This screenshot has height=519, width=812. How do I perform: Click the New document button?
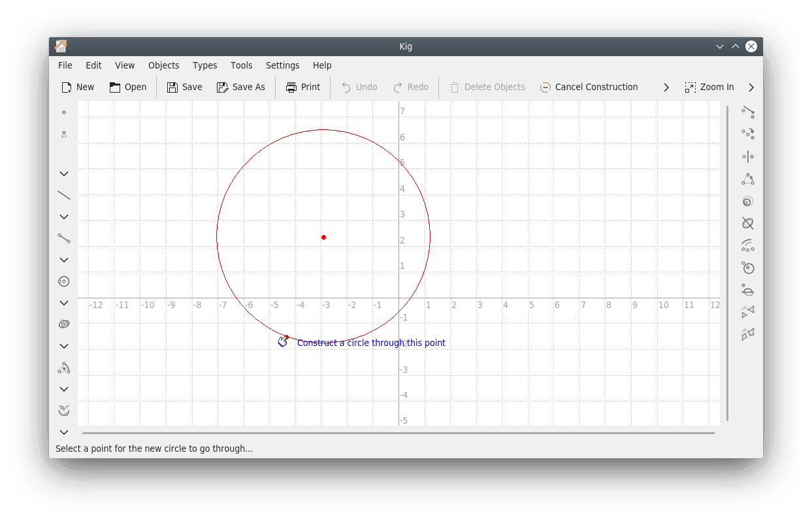(78, 87)
